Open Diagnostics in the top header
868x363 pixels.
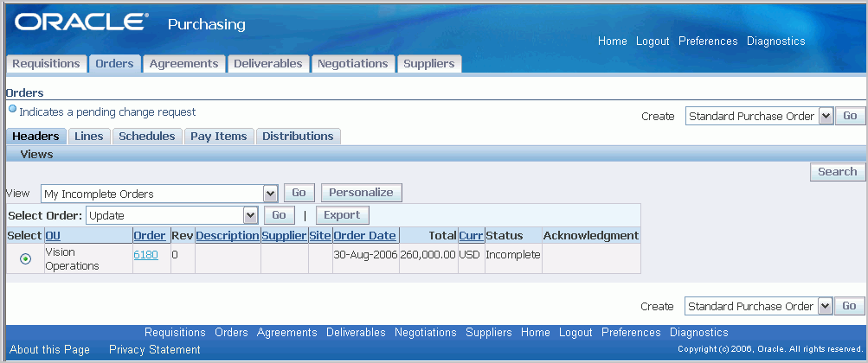(776, 41)
